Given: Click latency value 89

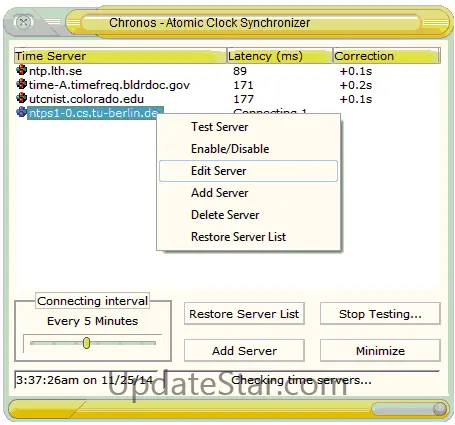Looking at the screenshot, I should (240, 71).
